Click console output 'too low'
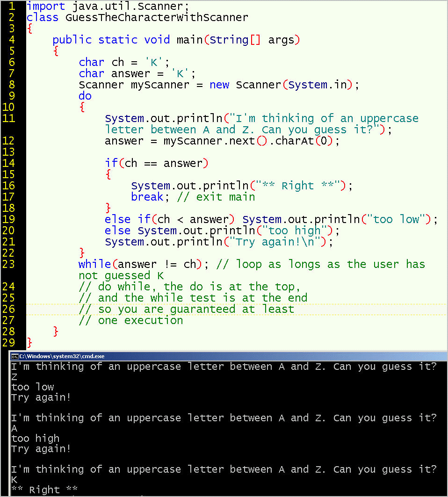448x497 pixels. point(33,387)
